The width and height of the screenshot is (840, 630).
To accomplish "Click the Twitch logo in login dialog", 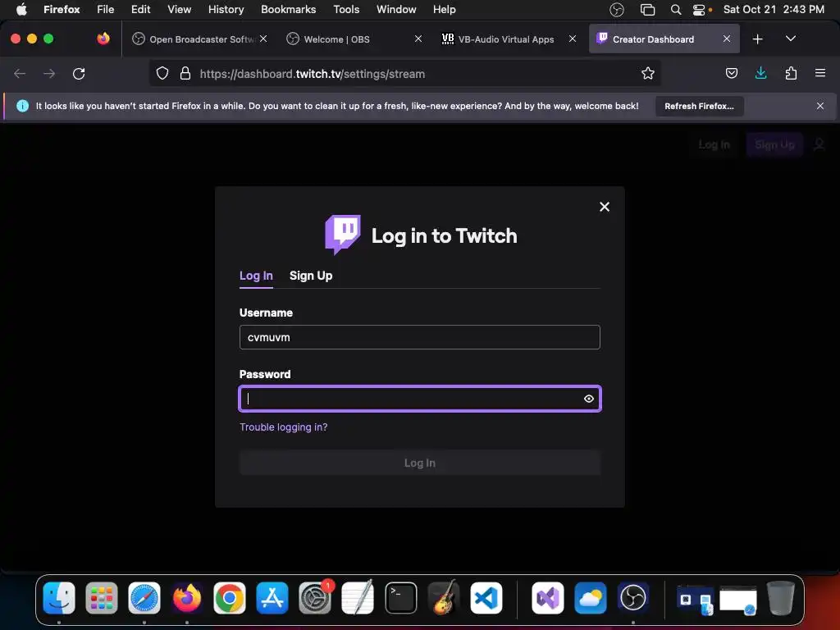I will click(x=343, y=235).
